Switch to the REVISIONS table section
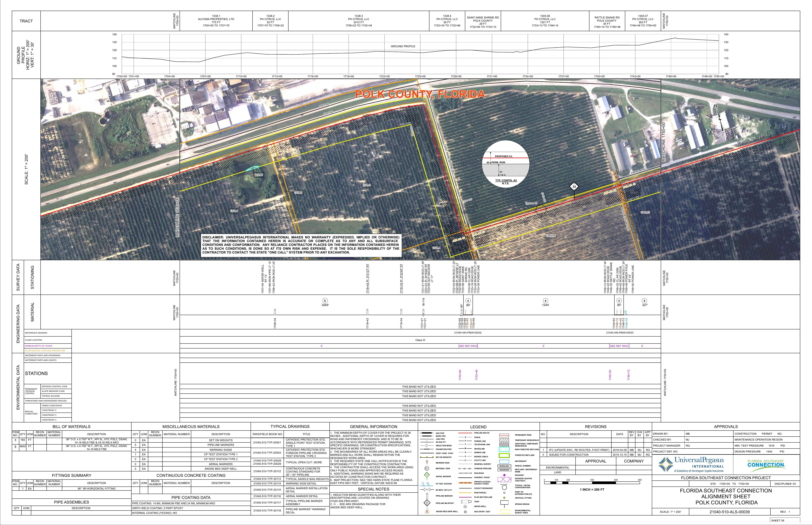The height and width of the screenshot is (525, 812). [x=596, y=427]
